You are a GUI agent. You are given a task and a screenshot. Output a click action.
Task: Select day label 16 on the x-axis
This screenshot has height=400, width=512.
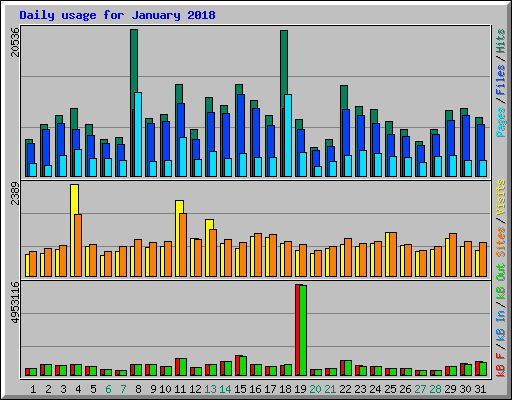point(255,389)
